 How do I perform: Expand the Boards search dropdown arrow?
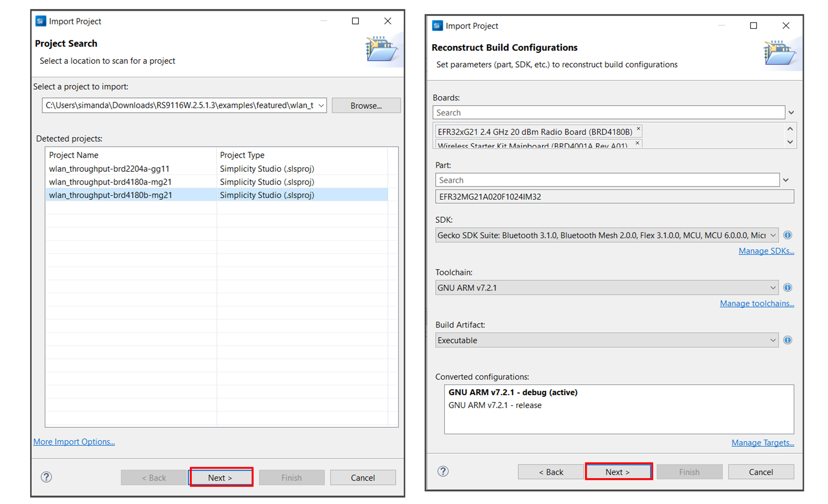[x=791, y=113]
